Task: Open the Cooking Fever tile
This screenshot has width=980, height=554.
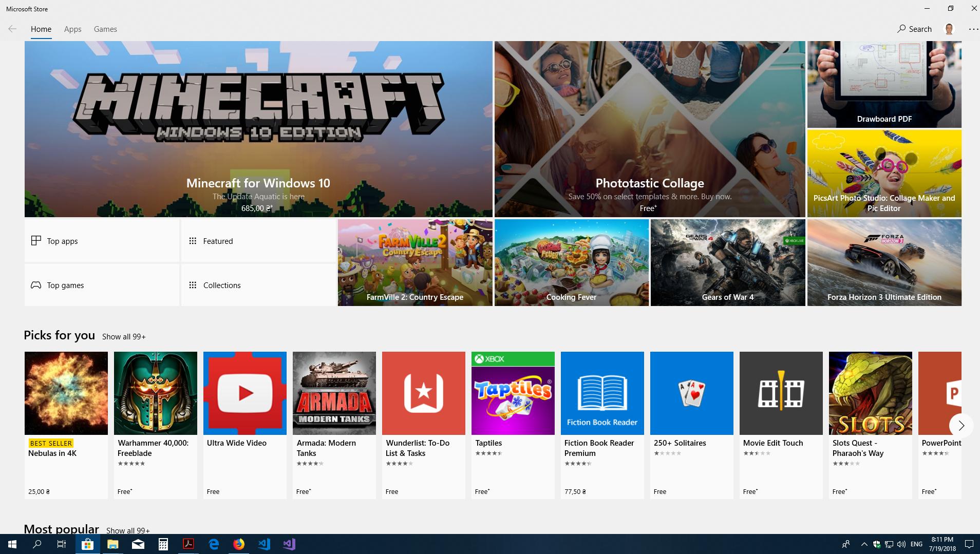Action: coord(572,263)
